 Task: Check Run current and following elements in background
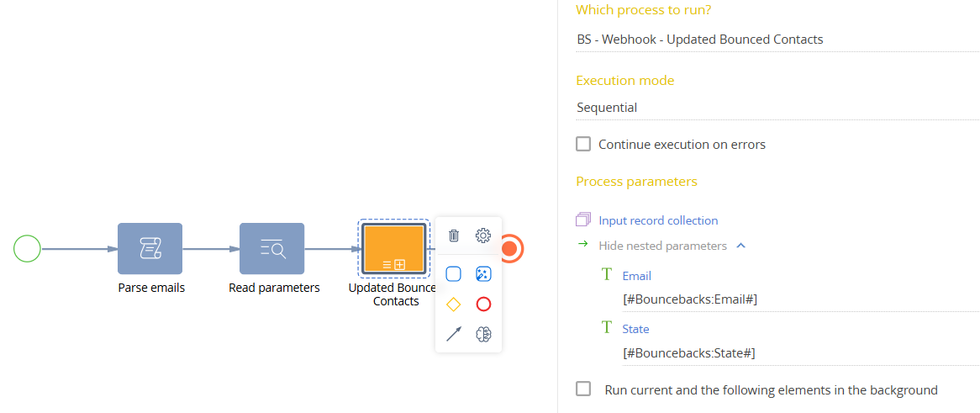click(583, 389)
